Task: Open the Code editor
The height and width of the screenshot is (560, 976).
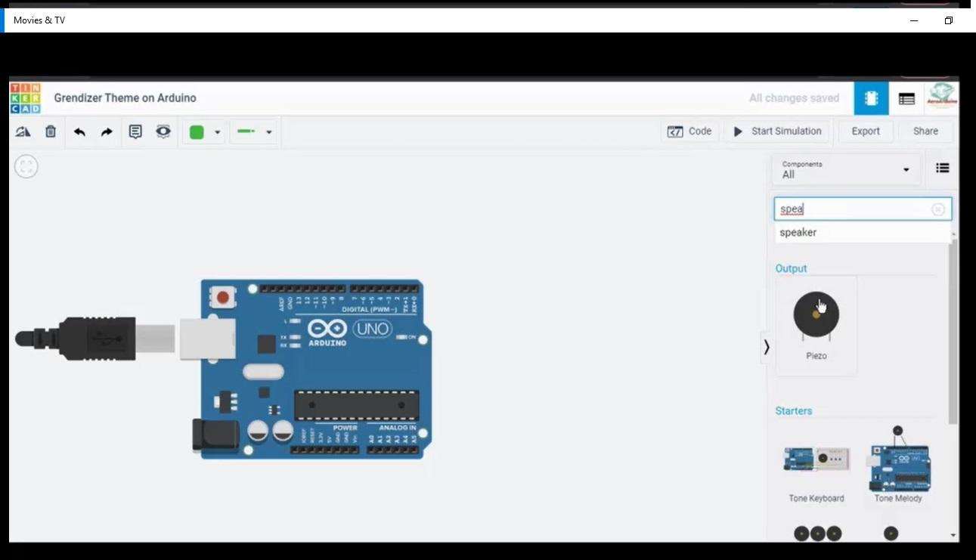Action: coord(689,131)
